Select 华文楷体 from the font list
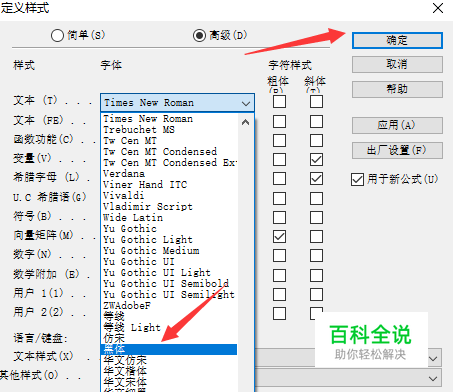This screenshot has width=453, height=392. 169,371
